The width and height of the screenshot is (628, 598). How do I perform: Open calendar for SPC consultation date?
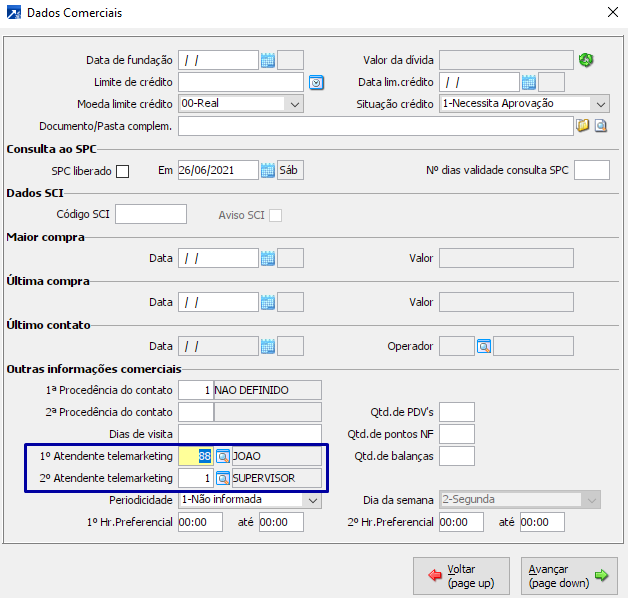click(x=268, y=171)
